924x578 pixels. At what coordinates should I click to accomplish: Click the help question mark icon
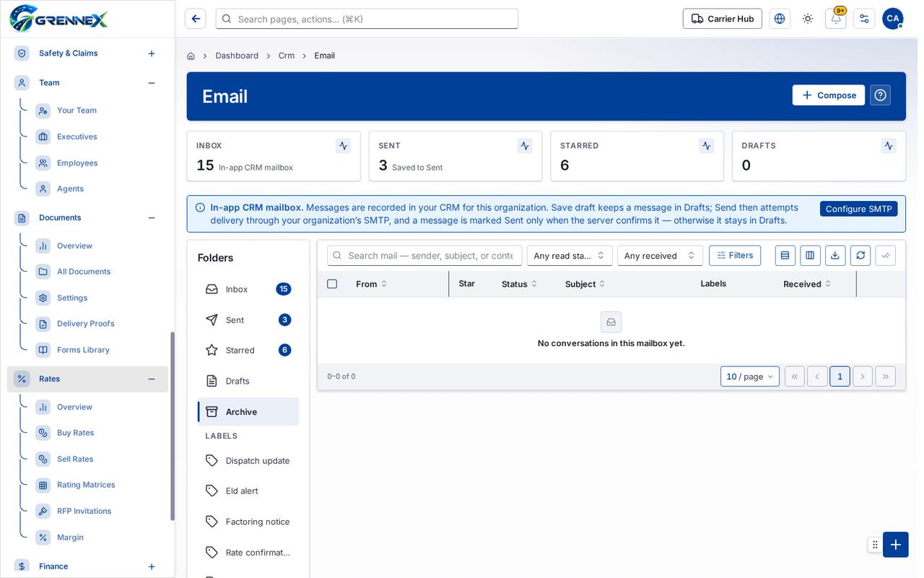(880, 95)
